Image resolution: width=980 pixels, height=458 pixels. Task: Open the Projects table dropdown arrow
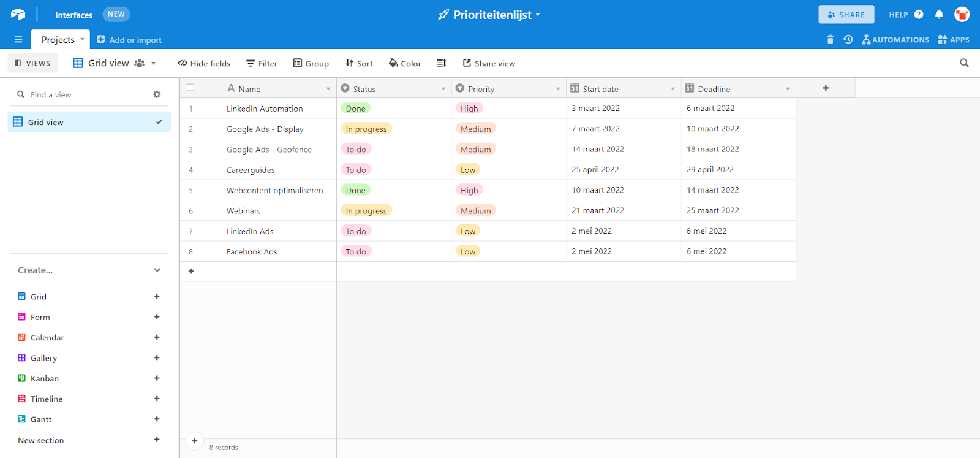pos(83,39)
